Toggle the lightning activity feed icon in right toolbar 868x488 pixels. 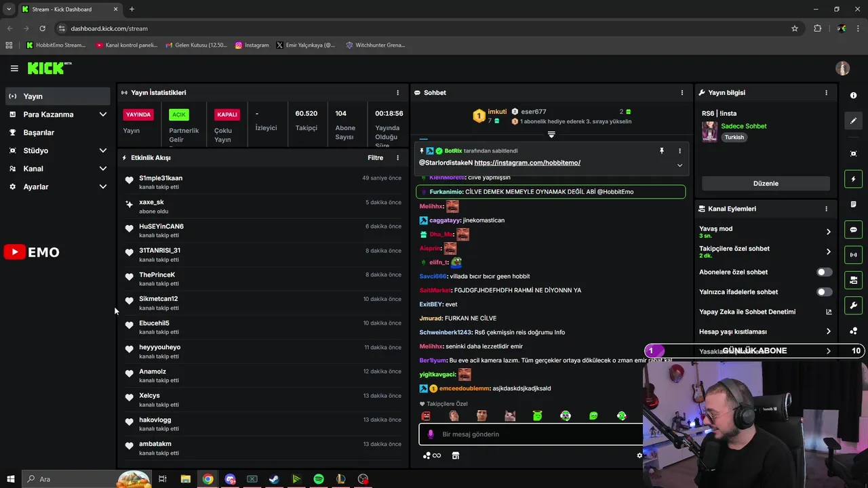tap(853, 179)
